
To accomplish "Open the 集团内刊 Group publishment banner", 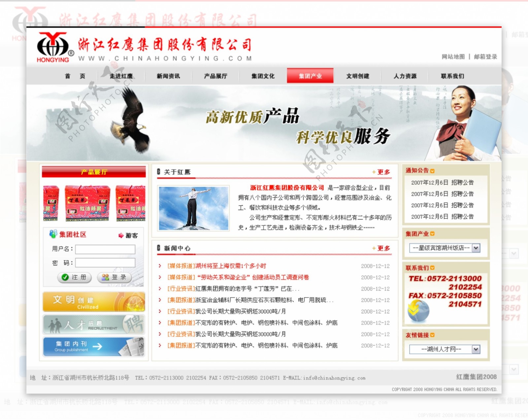I will 94,346.
